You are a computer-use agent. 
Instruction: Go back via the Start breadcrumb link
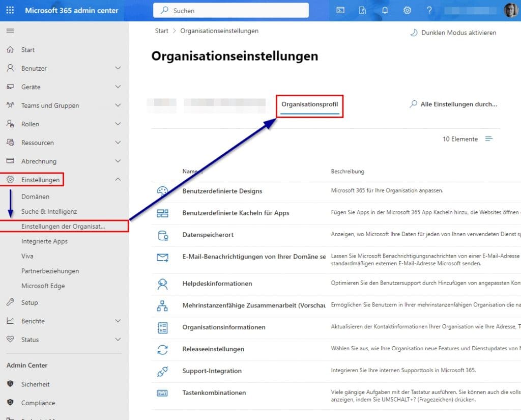tap(161, 31)
